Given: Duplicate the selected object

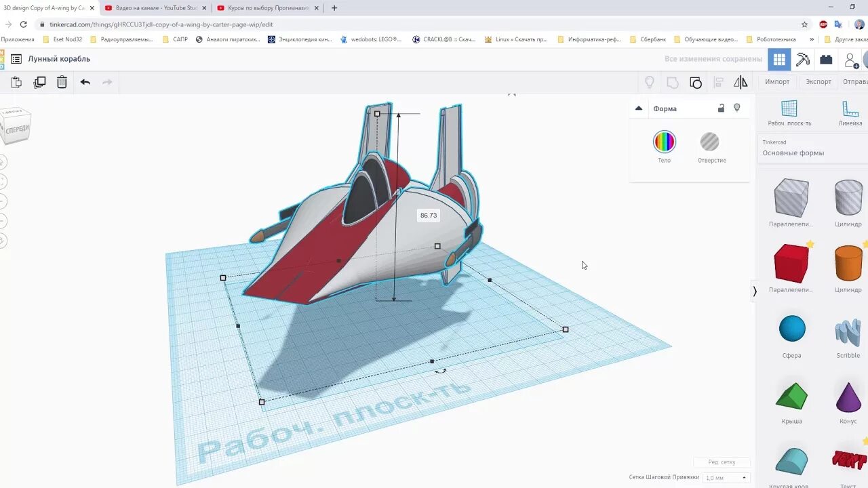Looking at the screenshot, I should tap(39, 82).
